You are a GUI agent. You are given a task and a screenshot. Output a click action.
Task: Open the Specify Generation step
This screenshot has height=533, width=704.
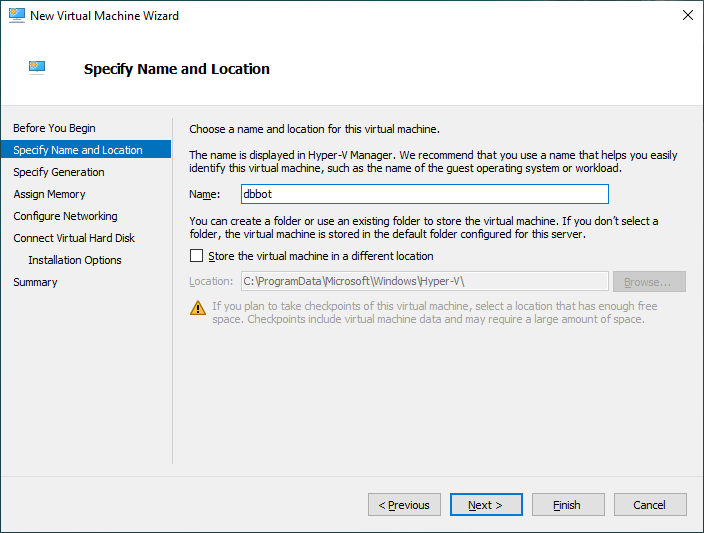tap(59, 172)
